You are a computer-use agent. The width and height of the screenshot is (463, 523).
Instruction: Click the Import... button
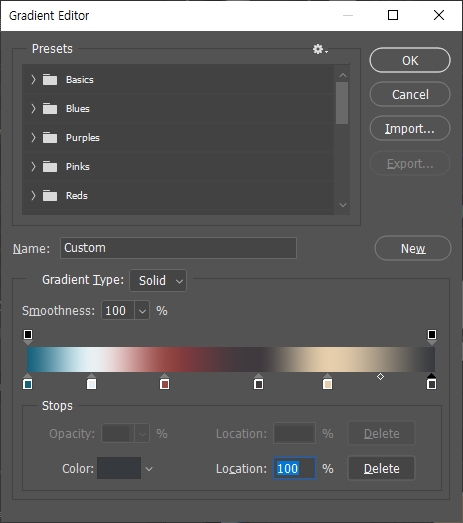pyautogui.click(x=410, y=128)
